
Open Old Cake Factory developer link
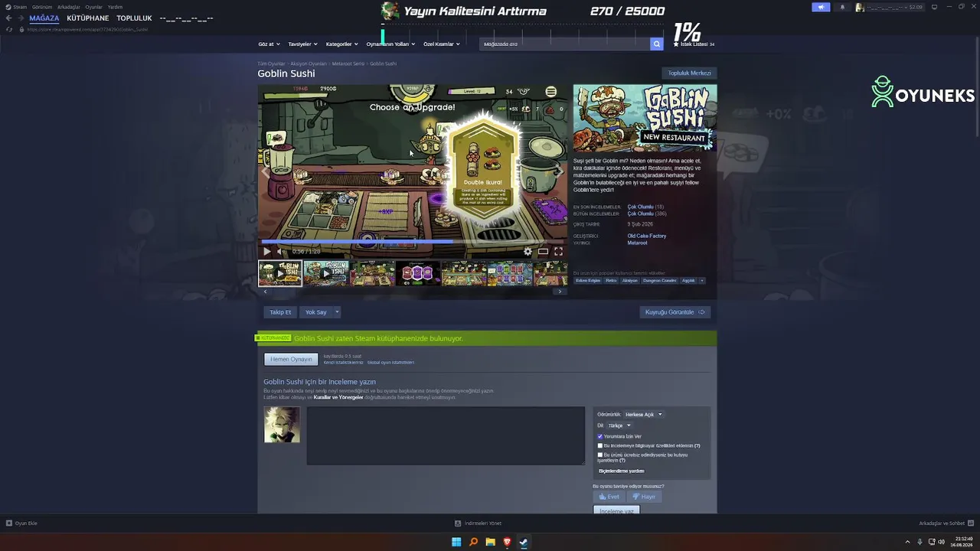647,236
